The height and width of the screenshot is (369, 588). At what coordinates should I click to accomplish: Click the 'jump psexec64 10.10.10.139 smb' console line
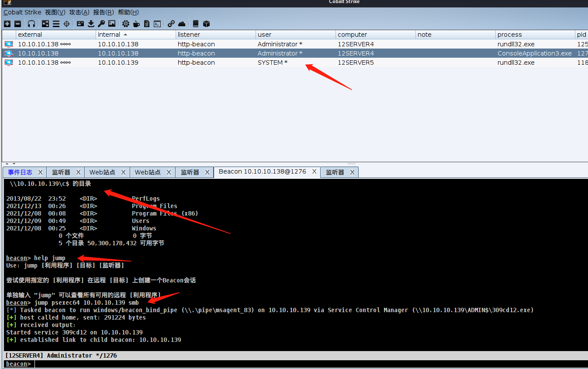[x=73, y=303]
